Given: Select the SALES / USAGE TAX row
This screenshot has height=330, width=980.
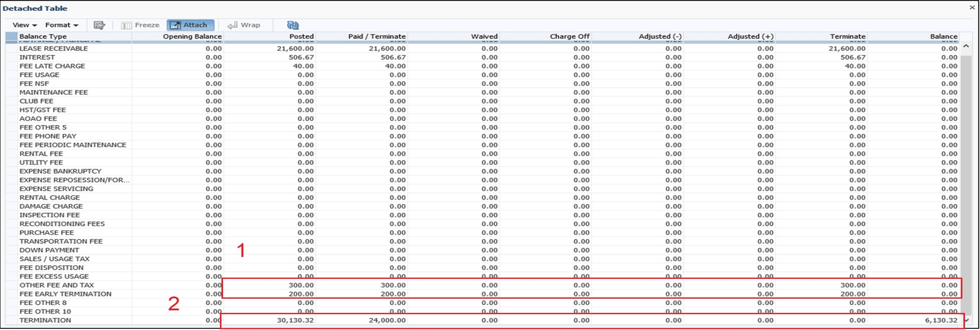Looking at the screenshot, I should point(482,260).
